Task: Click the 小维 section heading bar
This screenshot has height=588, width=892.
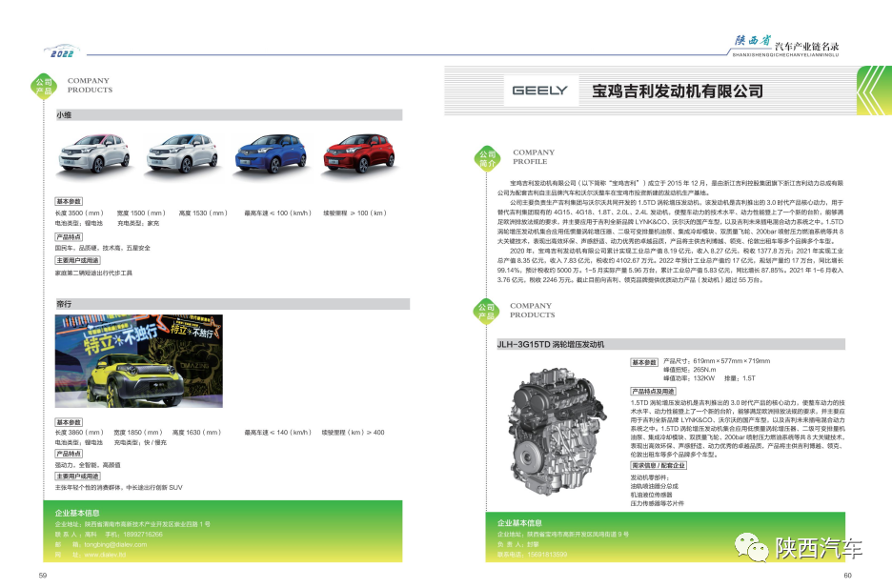Action: click(x=230, y=115)
